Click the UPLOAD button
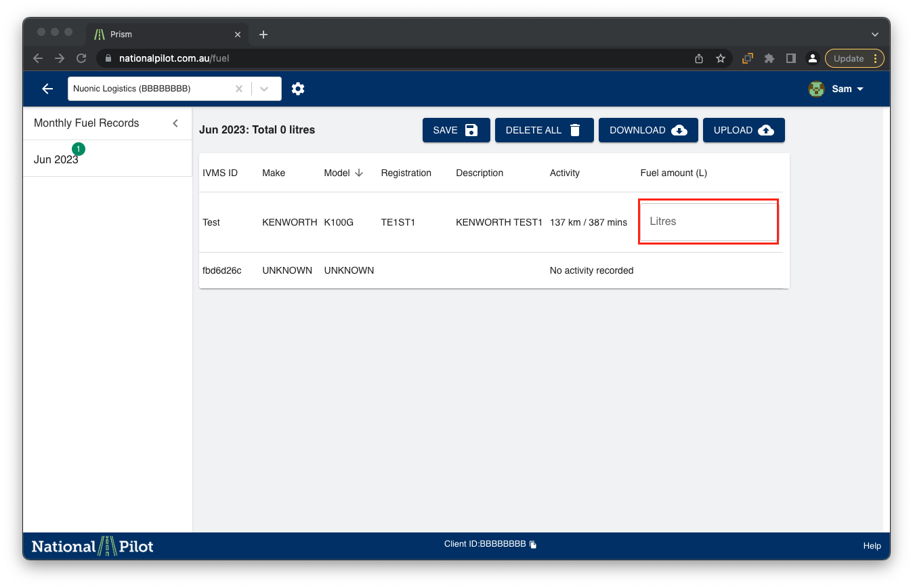This screenshot has width=913, height=588. (743, 130)
